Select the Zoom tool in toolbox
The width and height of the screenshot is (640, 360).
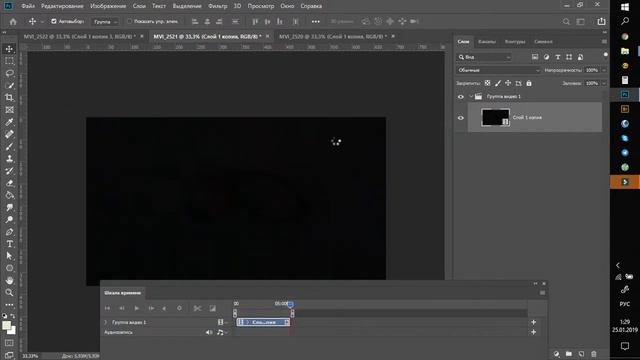pos(9,293)
